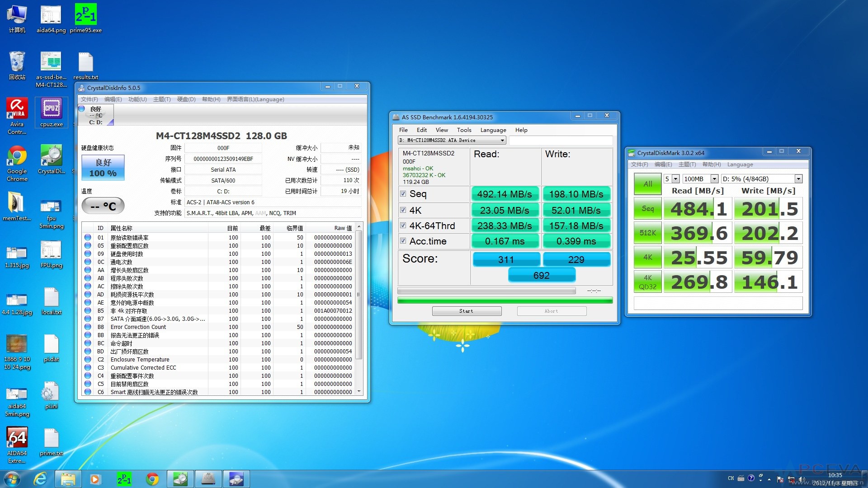Open results.txt on the desktop
The image size is (868, 488).
click(85, 66)
